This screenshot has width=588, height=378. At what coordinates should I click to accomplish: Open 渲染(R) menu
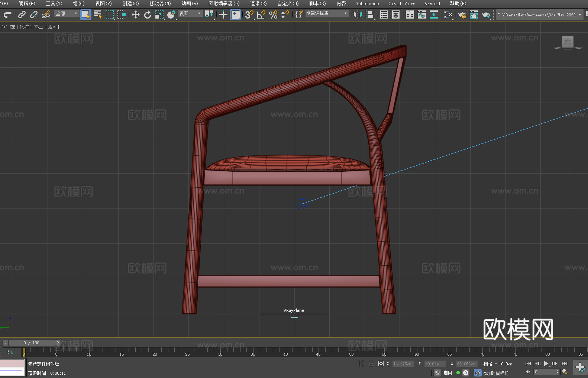pos(258,3)
